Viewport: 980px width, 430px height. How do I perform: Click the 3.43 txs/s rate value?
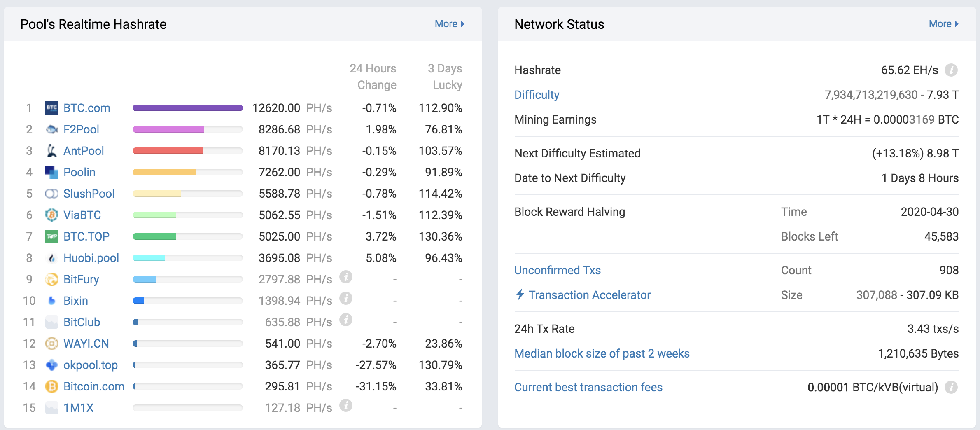pos(933,329)
